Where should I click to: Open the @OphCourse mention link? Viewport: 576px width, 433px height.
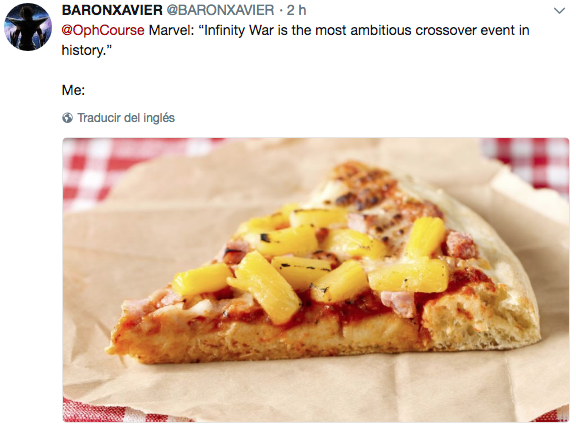[x=103, y=30]
